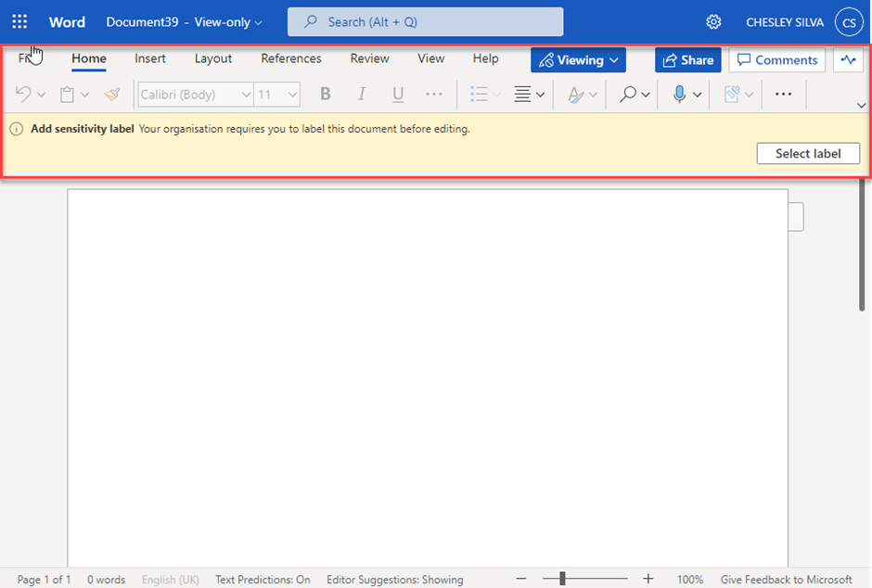The image size is (872, 588).
Task: Click the Share button
Action: [687, 60]
